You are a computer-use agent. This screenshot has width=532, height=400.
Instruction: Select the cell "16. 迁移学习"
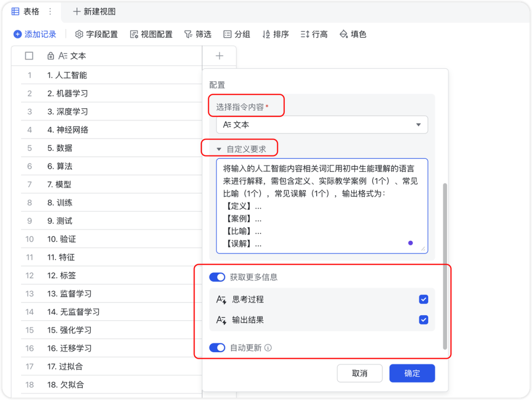coord(111,348)
